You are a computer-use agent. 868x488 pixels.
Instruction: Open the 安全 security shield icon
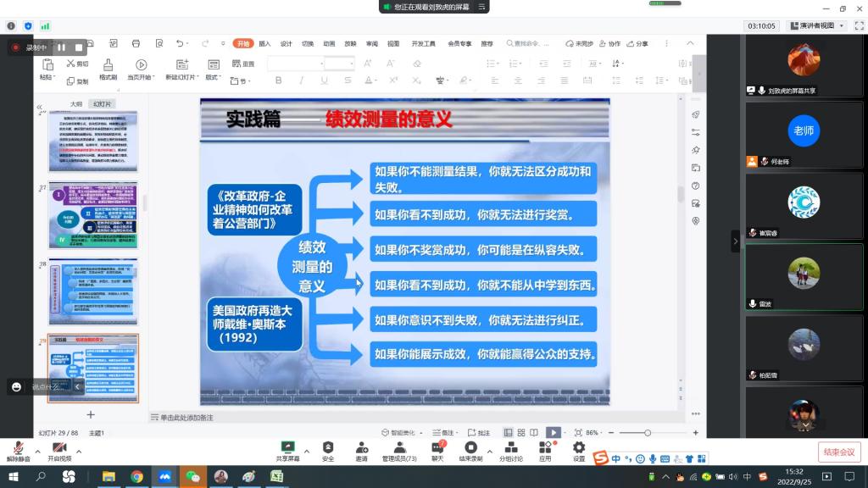tap(327, 447)
